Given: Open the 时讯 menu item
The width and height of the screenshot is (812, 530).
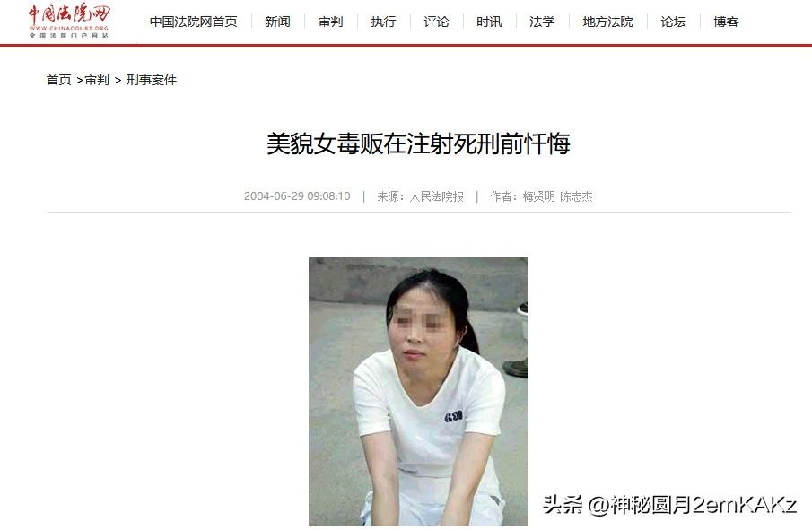Looking at the screenshot, I should [489, 22].
